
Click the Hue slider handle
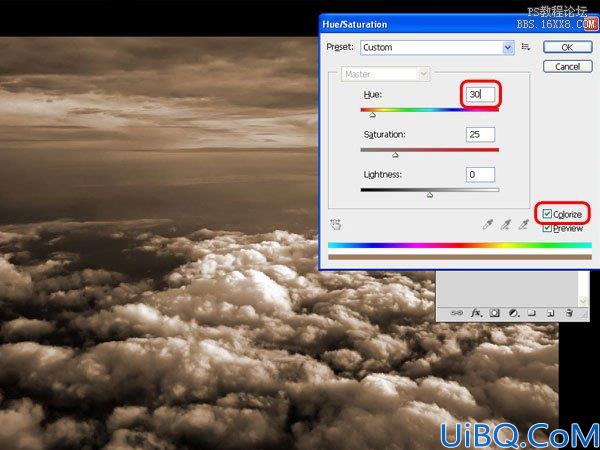(x=372, y=115)
